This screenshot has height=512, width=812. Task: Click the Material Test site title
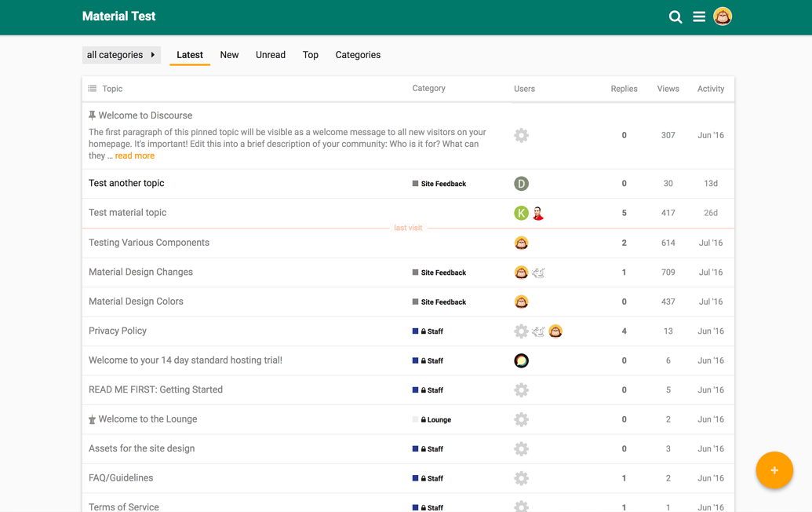[x=118, y=16]
